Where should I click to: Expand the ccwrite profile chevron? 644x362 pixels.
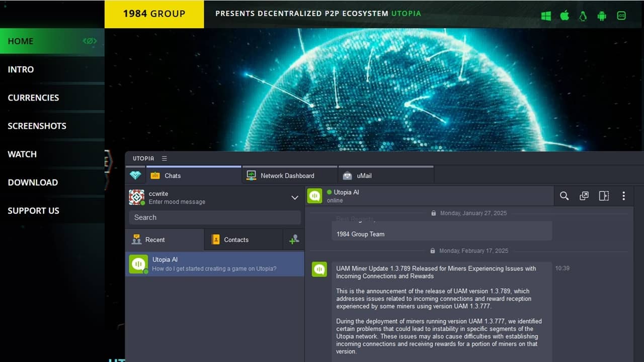[294, 198]
